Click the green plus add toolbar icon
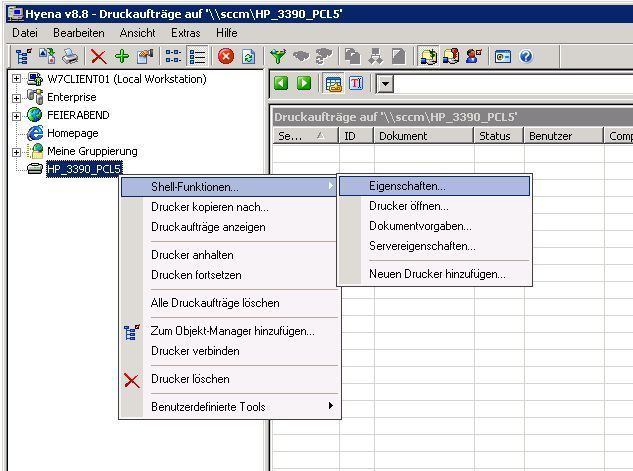The image size is (633, 471). (x=122, y=57)
